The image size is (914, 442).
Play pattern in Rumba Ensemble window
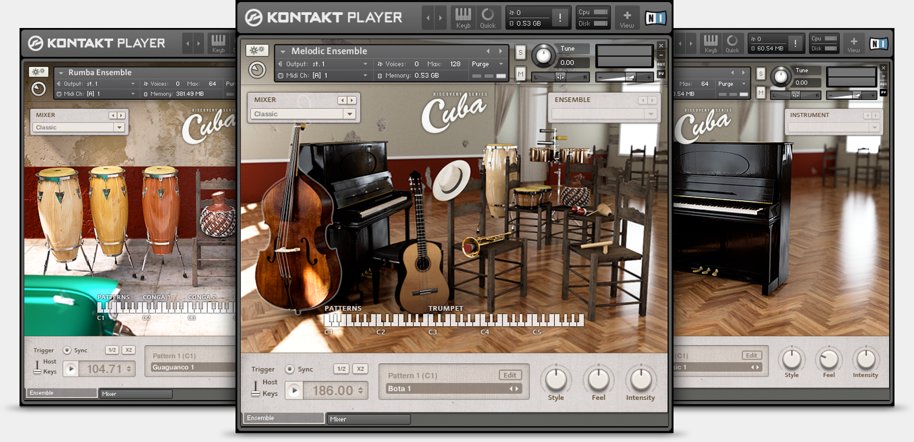coord(71,369)
